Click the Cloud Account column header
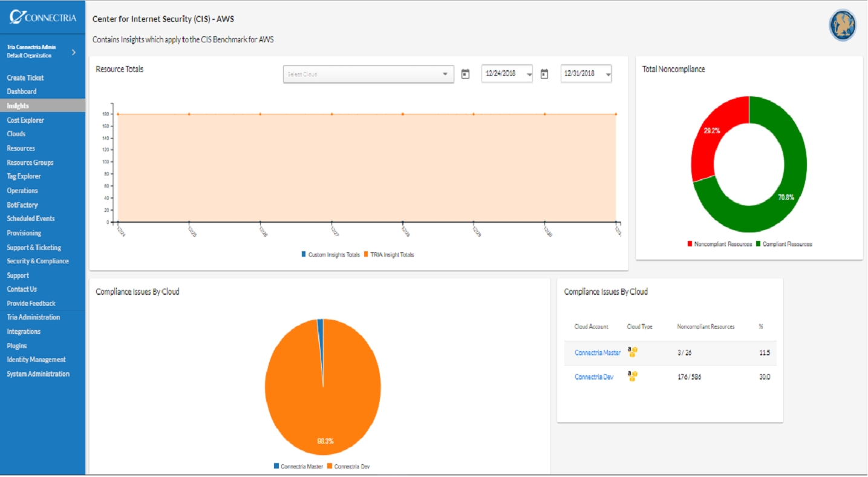This screenshot has width=868, height=477. (592, 326)
